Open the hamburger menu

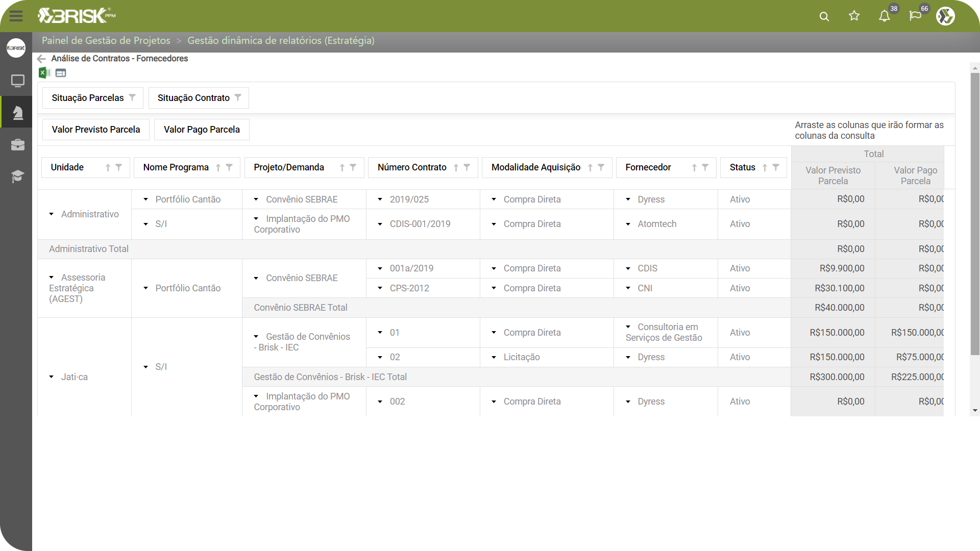[16, 16]
